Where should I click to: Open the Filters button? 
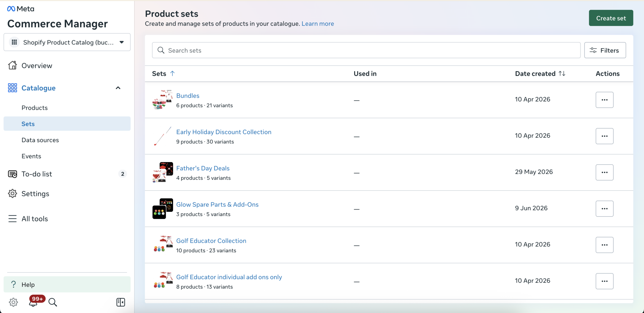tap(605, 50)
